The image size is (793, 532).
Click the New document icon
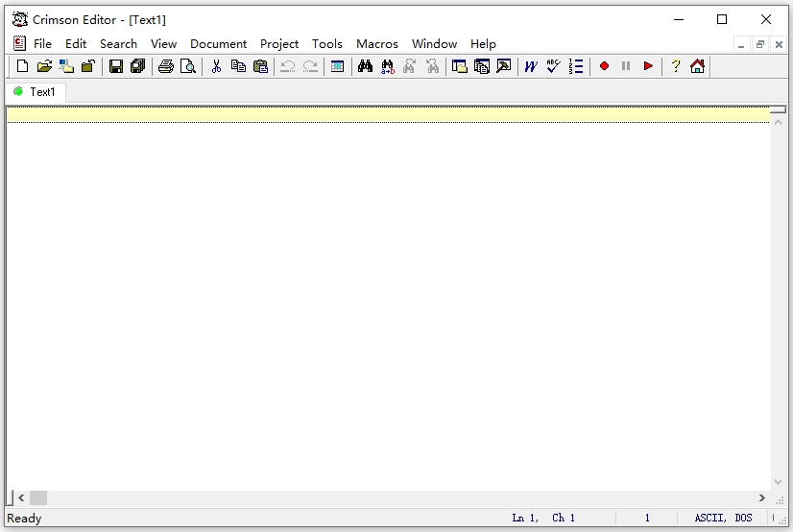click(x=22, y=66)
